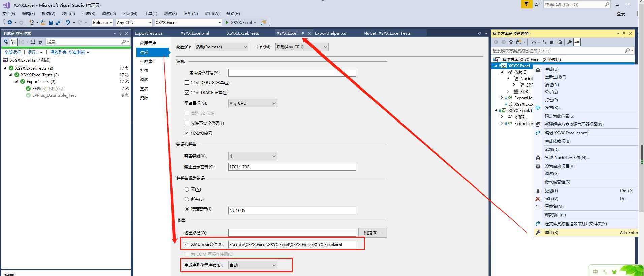Screen dimensions: 644x276
Task: Open the 平台目标 Any CPU dropdown
Action: pos(253,103)
